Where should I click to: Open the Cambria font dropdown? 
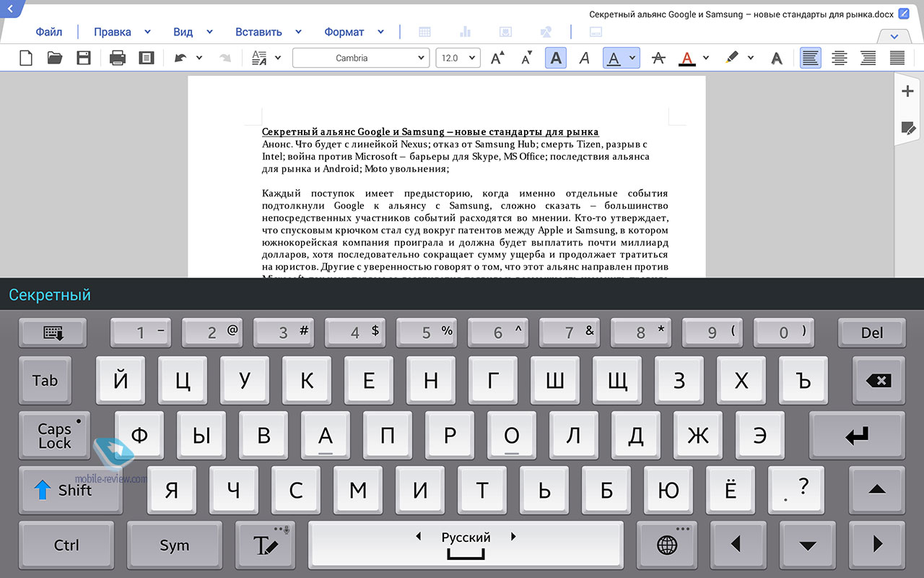[360, 58]
